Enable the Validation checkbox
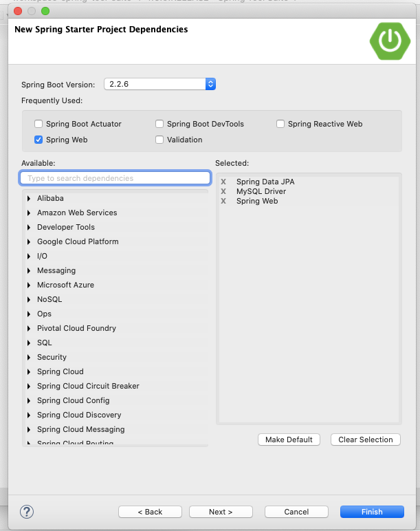Viewport: 420px width, 531px height. (x=159, y=140)
